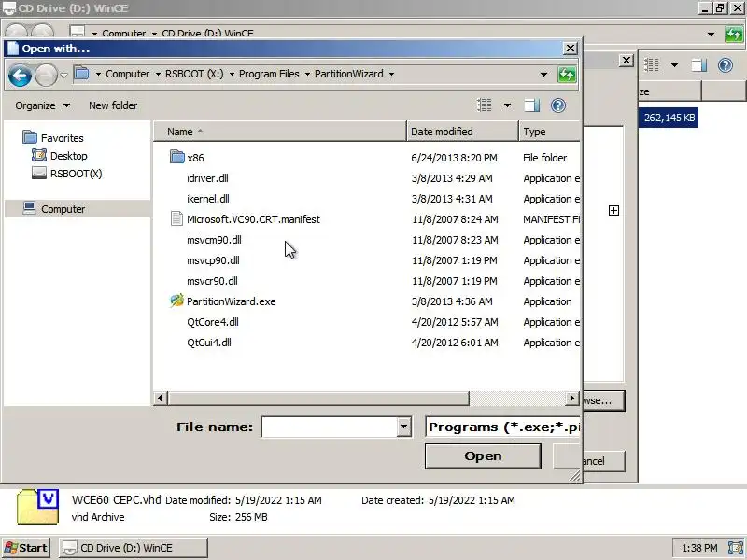The width and height of the screenshot is (747, 560).
Task: Select idriver.dll in the file list
Action: (207, 178)
